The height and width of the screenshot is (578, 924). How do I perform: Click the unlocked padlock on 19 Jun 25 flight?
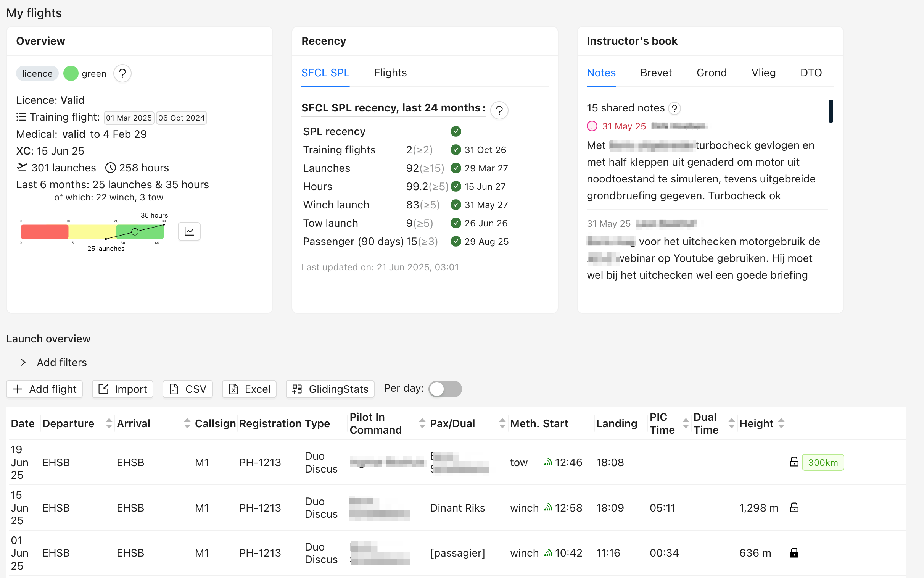794,462
